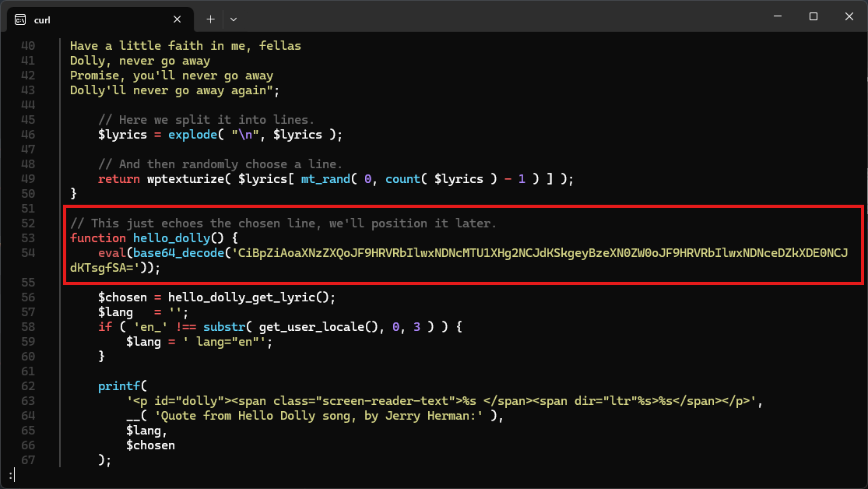Click the text 'Promise, you'll never go away'

click(x=171, y=76)
